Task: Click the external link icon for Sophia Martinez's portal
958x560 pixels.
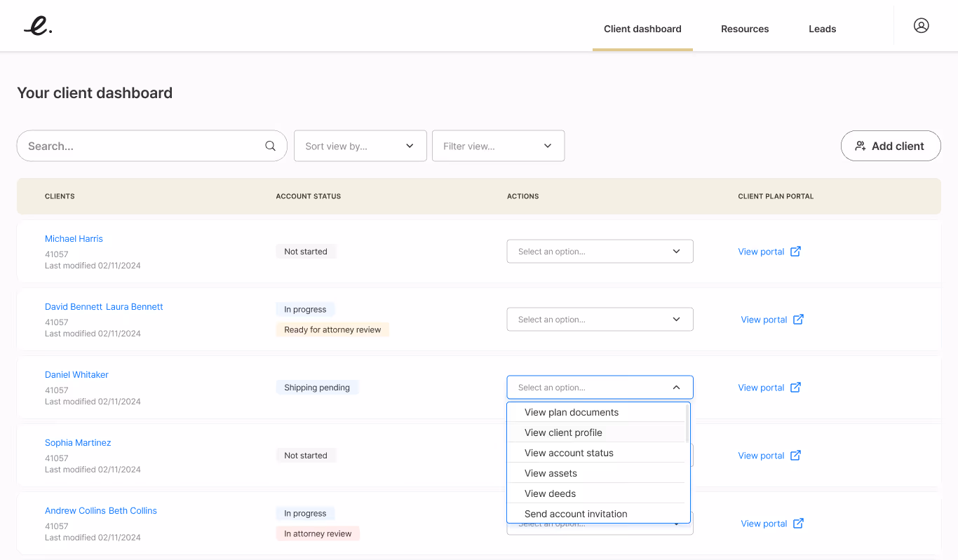Action: point(795,455)
